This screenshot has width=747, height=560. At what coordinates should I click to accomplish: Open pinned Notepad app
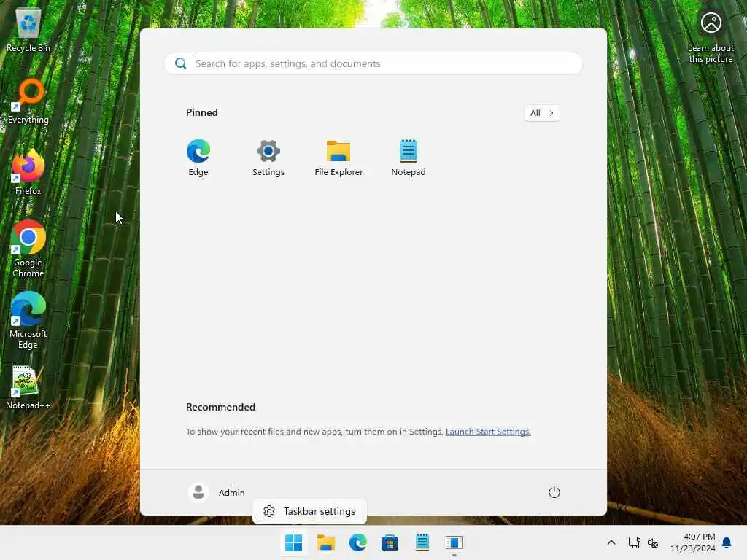(x=409, y=157)
